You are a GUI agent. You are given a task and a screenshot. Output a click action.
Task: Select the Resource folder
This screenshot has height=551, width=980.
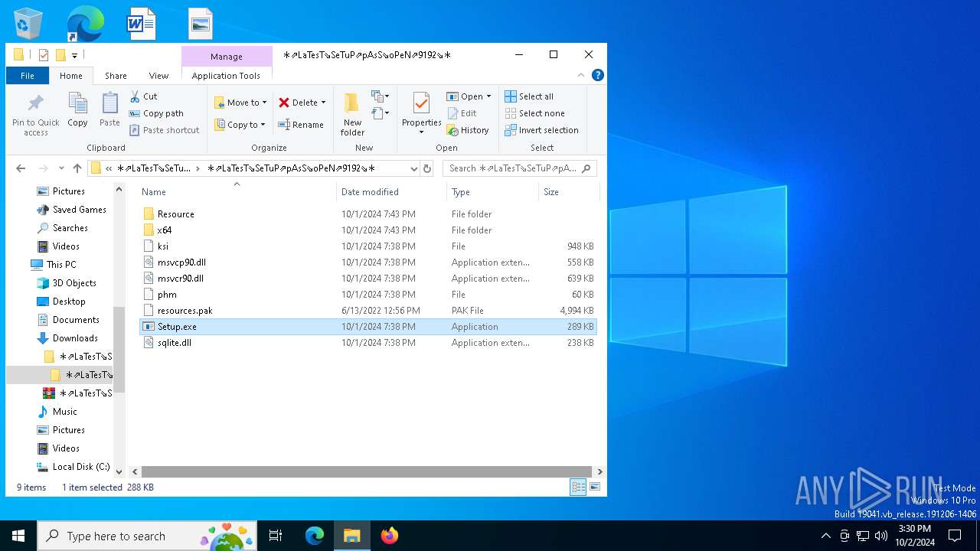(175, 214)
